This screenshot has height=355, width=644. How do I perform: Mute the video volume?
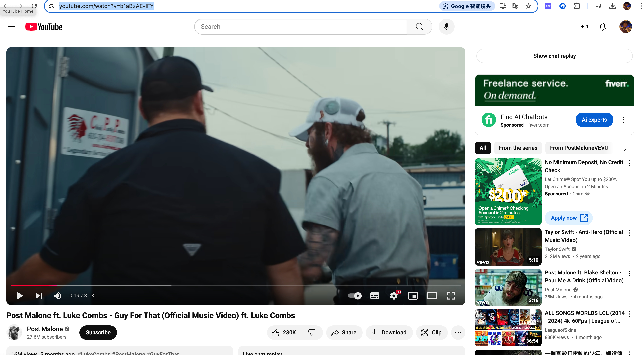58,296
